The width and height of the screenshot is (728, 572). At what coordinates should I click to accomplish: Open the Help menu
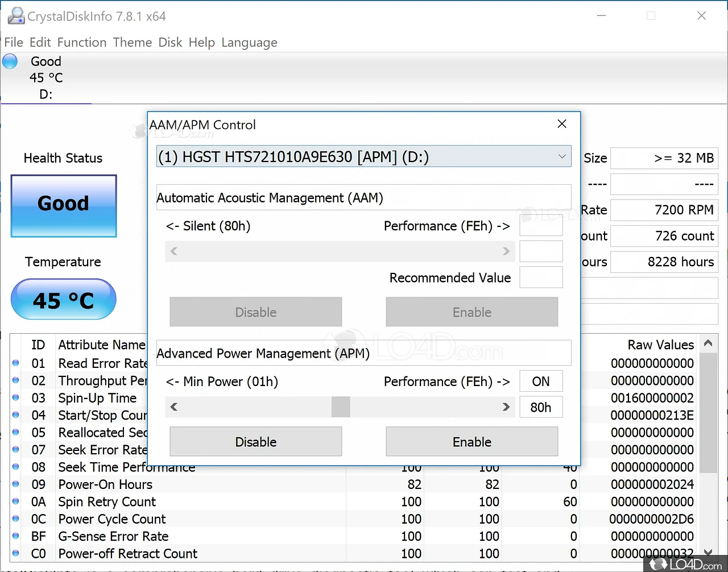click(x=202, y=43)
